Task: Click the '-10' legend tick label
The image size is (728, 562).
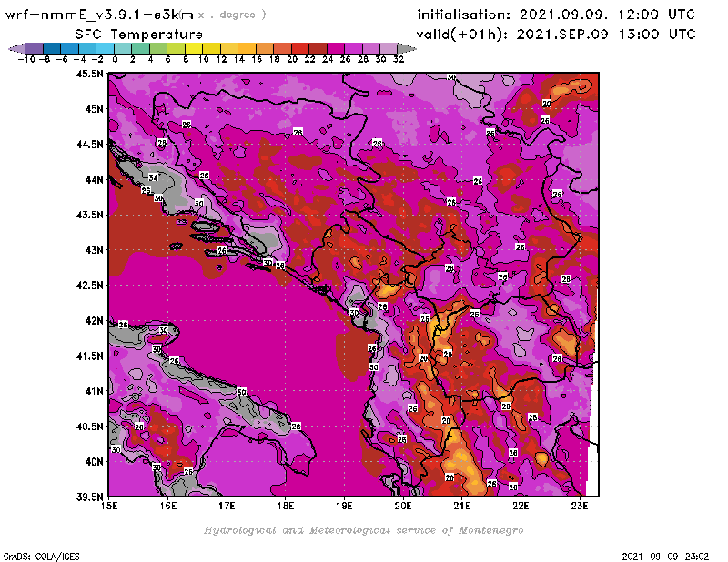Action: point(26,60)
